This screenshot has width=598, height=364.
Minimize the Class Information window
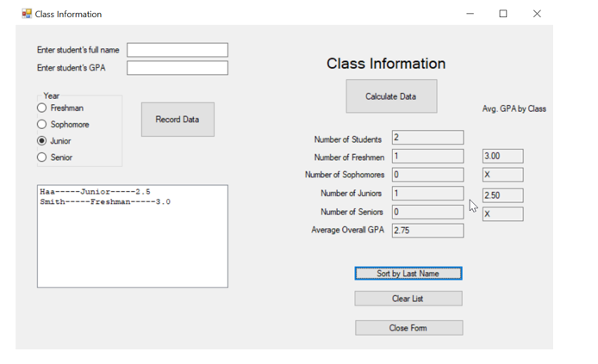pos(470,14)
